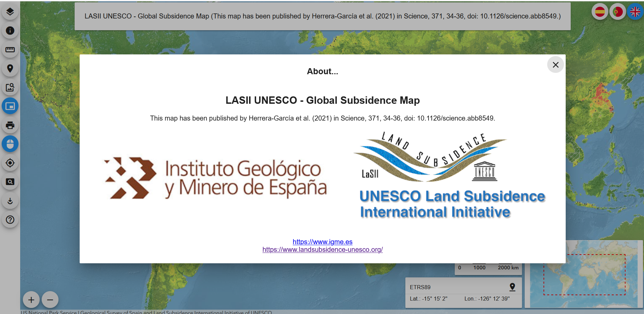Click the 'About...' dialog title

point(322,72)
